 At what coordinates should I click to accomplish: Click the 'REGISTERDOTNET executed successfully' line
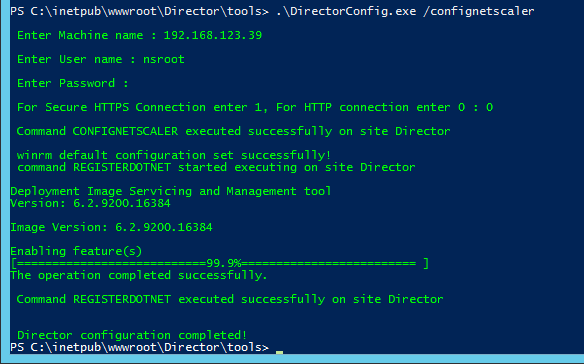[x=230, y=299]
